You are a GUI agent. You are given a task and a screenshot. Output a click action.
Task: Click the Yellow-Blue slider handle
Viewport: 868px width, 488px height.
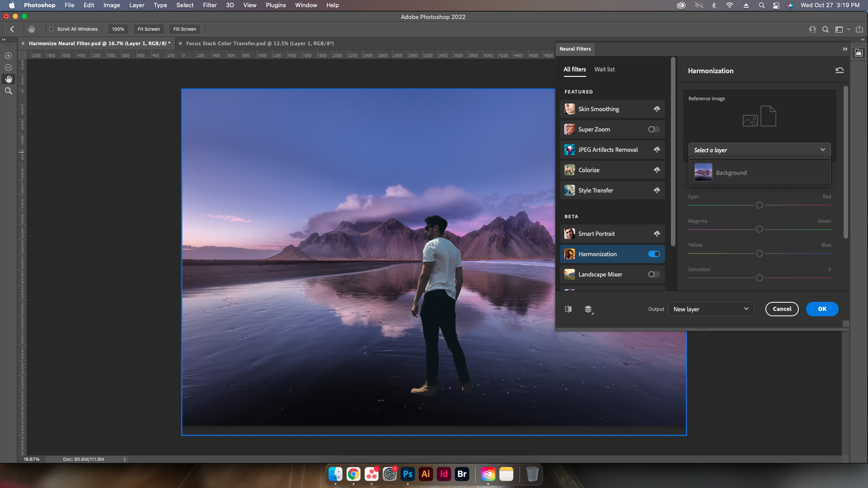click(759, 253)
